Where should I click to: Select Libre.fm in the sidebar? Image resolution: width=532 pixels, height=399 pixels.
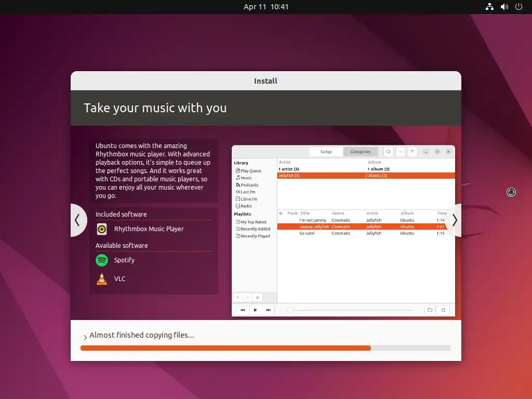[247, 199]
